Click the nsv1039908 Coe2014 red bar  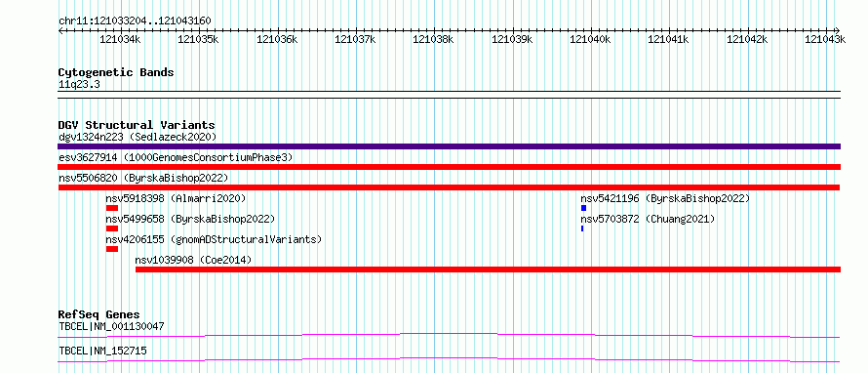[489, 269]
